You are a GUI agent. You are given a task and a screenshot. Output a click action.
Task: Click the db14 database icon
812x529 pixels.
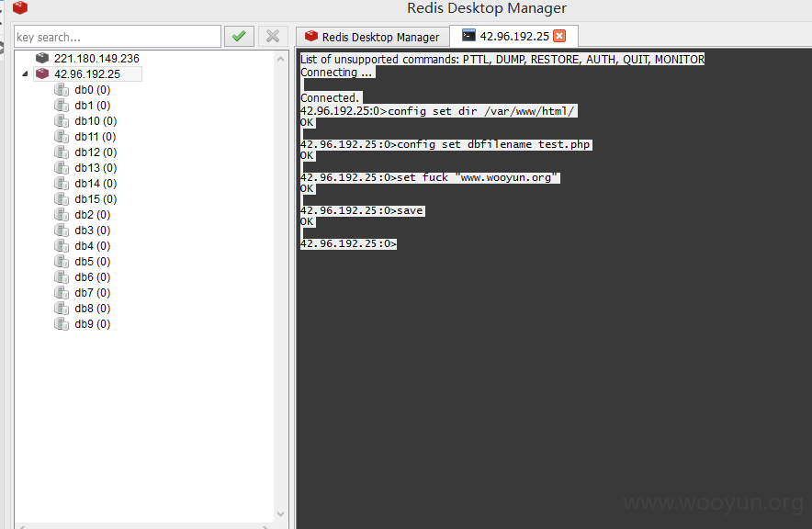[62, 184]
